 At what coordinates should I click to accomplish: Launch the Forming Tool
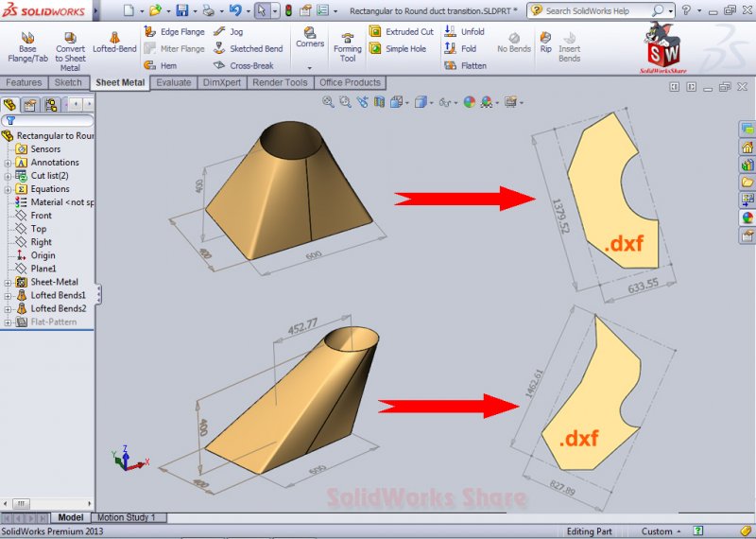[x=347, y=48]
